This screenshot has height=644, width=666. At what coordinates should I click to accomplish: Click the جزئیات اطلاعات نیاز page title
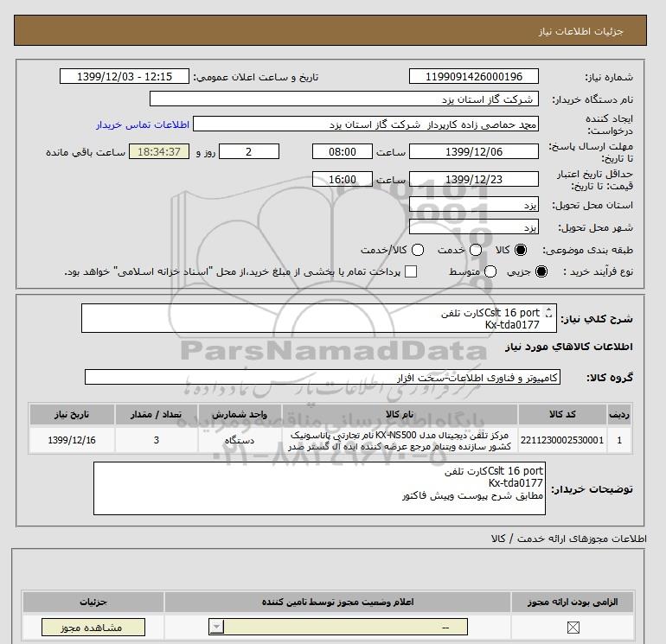[580, 31]
